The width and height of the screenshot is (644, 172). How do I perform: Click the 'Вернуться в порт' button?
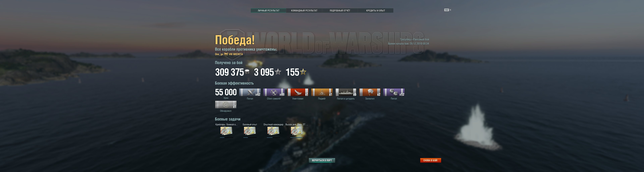point(322,160)
